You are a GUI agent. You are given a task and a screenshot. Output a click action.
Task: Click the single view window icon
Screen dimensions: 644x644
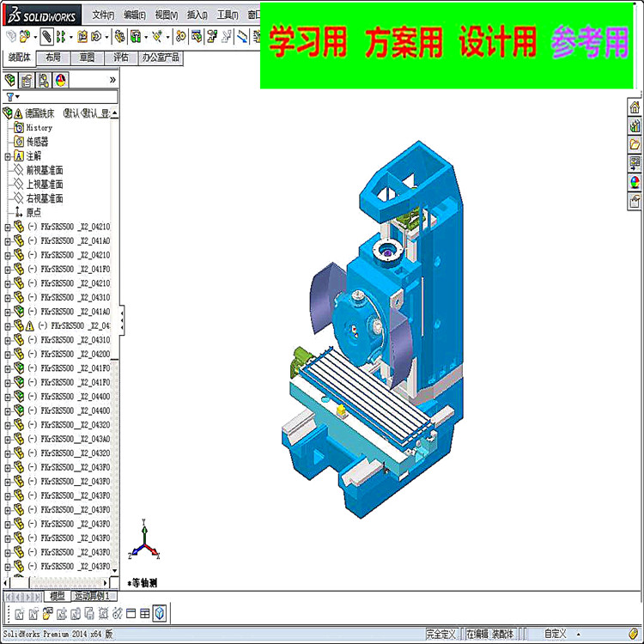[x=131, y=614]
